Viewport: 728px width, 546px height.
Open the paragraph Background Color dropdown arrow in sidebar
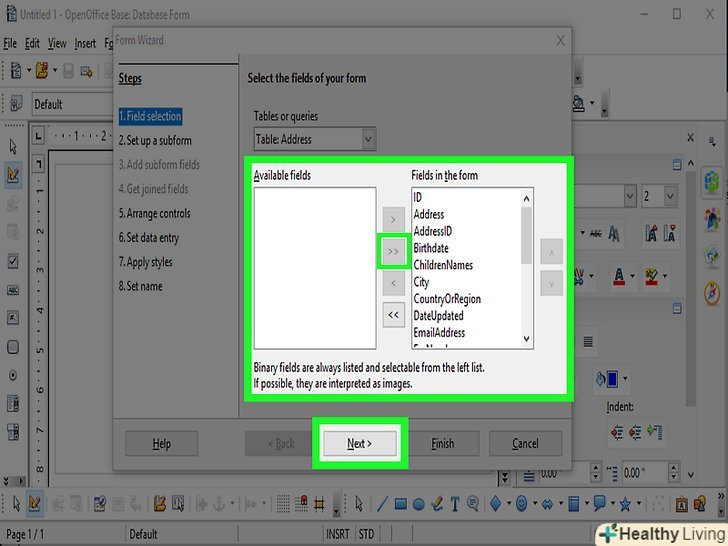625,378
